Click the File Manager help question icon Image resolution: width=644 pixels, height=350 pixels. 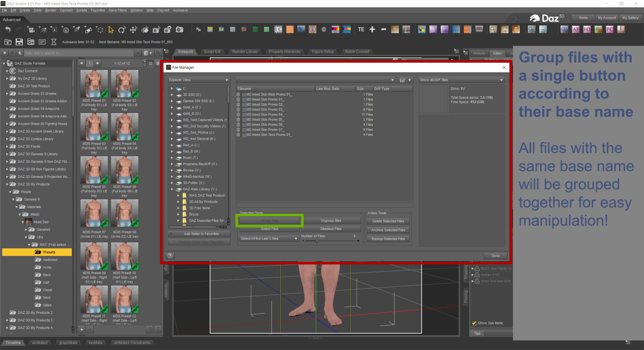pos(170,256)
